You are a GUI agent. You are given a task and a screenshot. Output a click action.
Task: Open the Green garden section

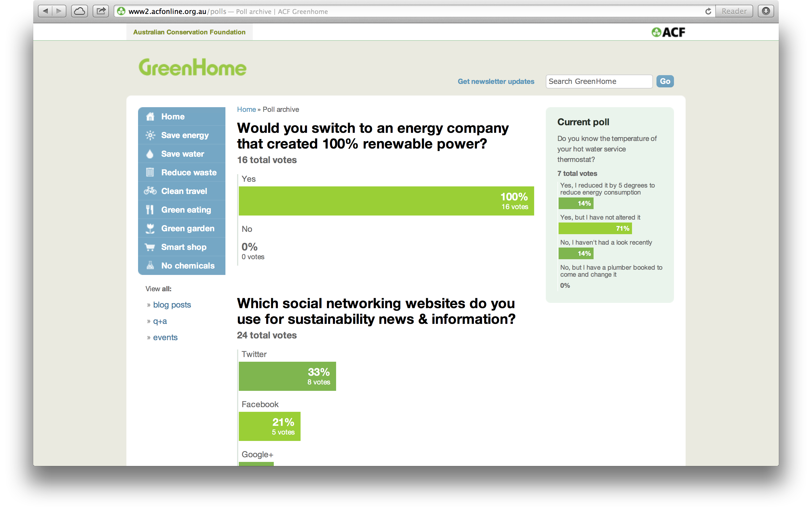[x=182, y=228]
